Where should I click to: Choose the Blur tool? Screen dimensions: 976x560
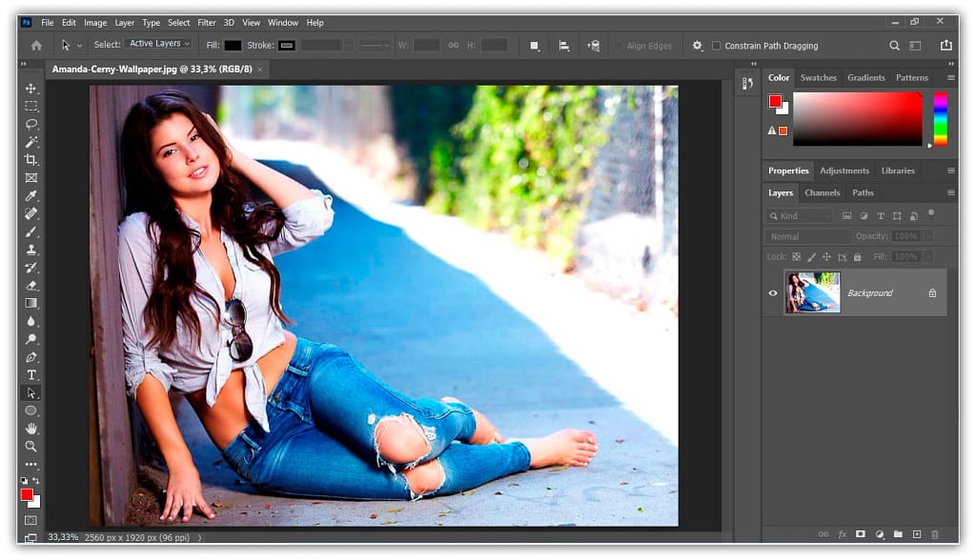coord(31,322)
